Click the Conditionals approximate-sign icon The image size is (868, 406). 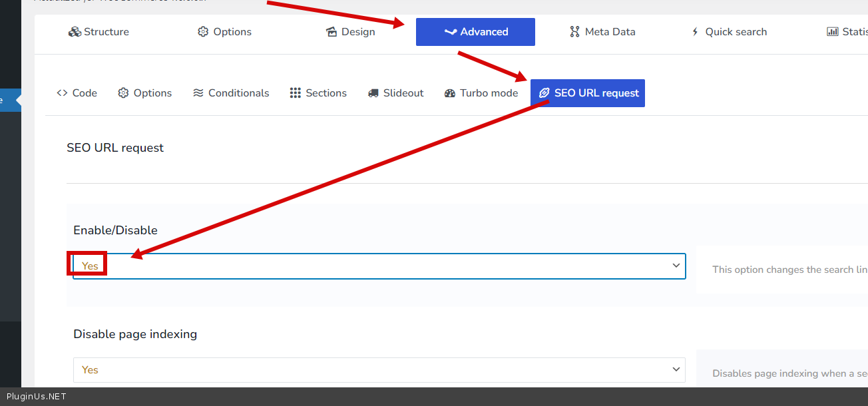(x=198, y=93)
